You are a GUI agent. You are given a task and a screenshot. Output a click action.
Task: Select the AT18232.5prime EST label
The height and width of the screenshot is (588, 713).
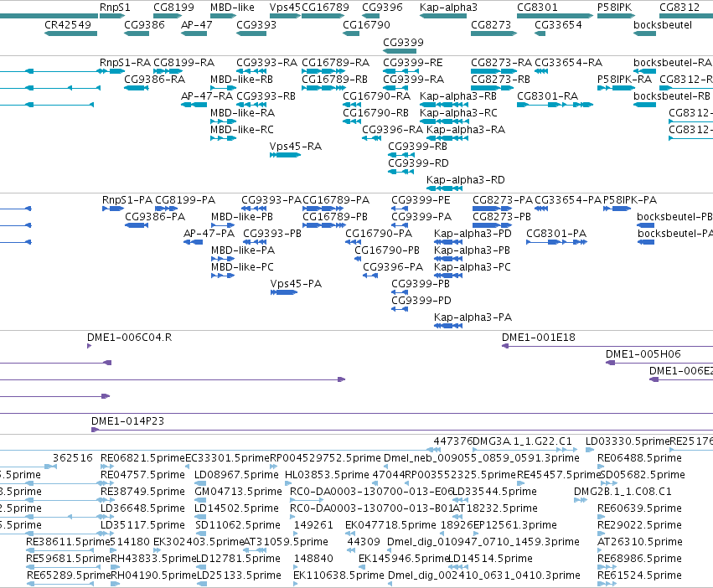(x=496, y=508)
